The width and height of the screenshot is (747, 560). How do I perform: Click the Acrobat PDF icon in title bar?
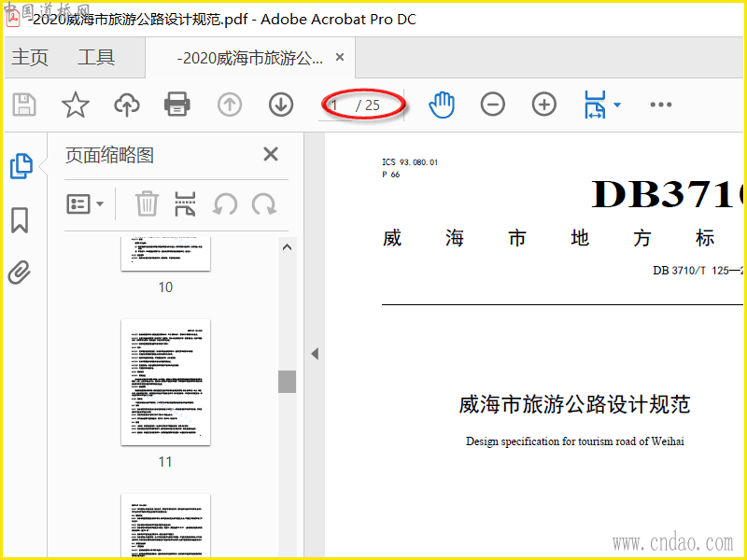(x=13, y=19)
